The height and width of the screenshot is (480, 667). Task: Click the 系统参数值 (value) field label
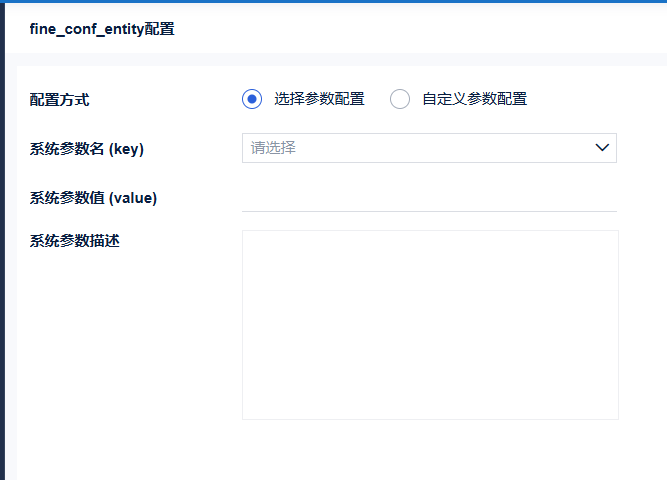pos(93,198)
